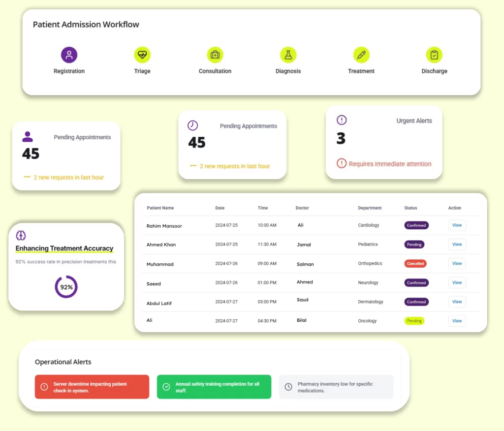The width and height of the screenshot is (504, 431).
Task: Open the Discharge clipboard icon
Action: coord(434,55)
